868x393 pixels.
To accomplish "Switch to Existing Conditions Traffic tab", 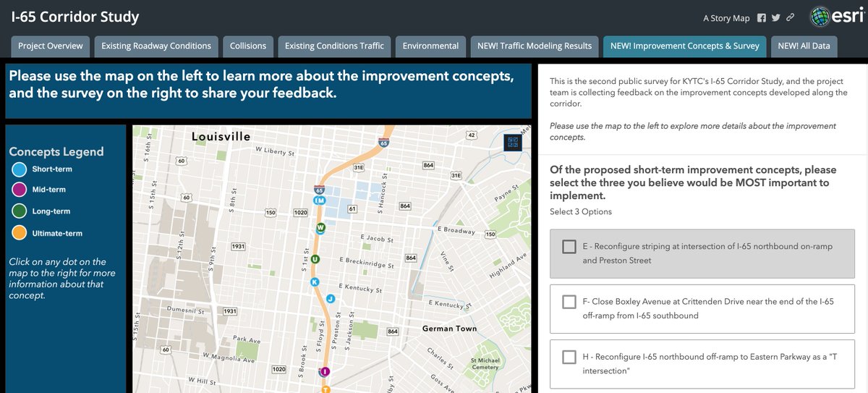I will click(x=334, y=46).
